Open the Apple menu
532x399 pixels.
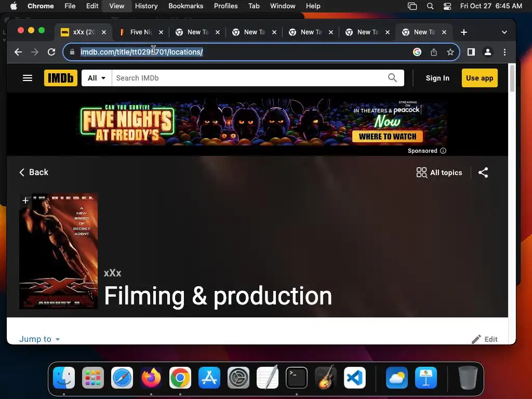(x=14, y=6)
